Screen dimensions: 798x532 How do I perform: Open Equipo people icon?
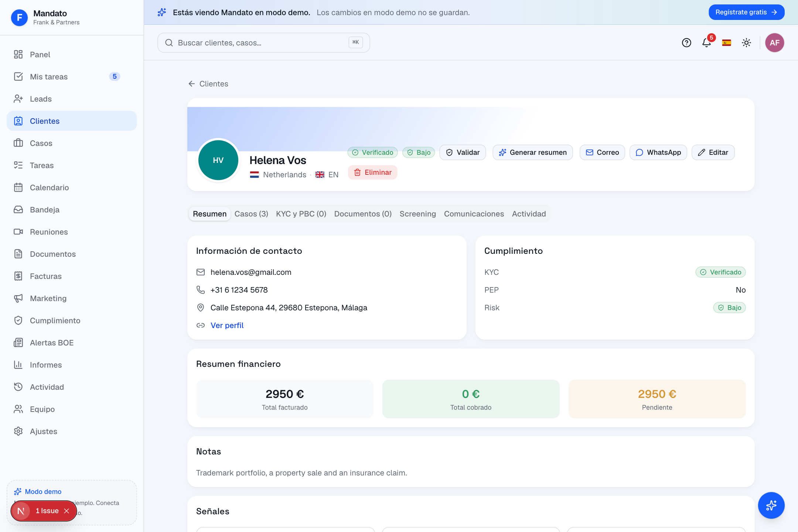point(18,409)
